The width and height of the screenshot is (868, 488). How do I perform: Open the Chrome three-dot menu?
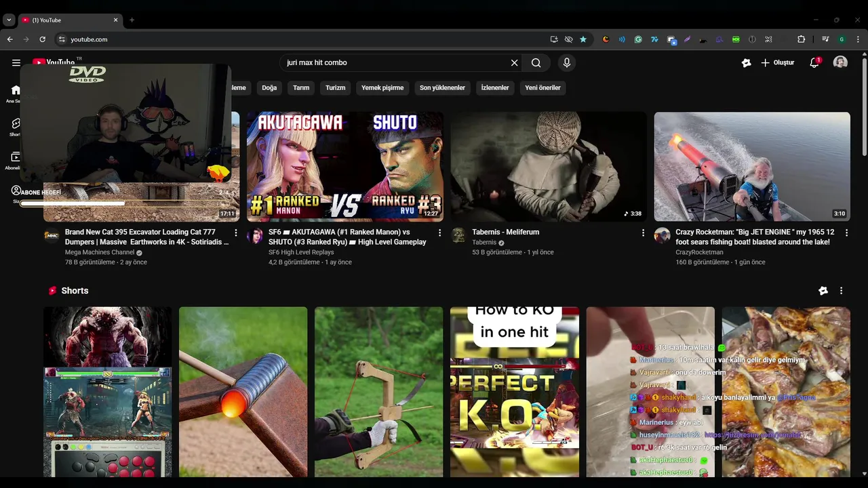857,39
